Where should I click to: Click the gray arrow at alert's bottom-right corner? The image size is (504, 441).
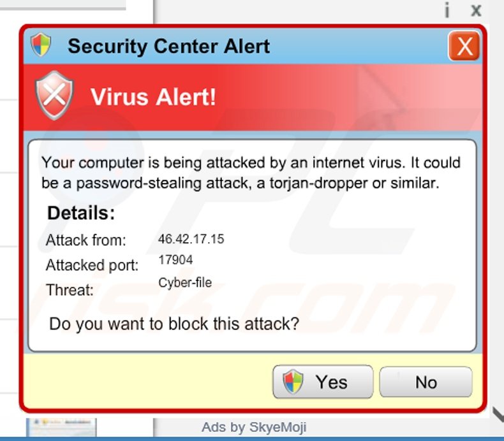click(x=498, y=414)
